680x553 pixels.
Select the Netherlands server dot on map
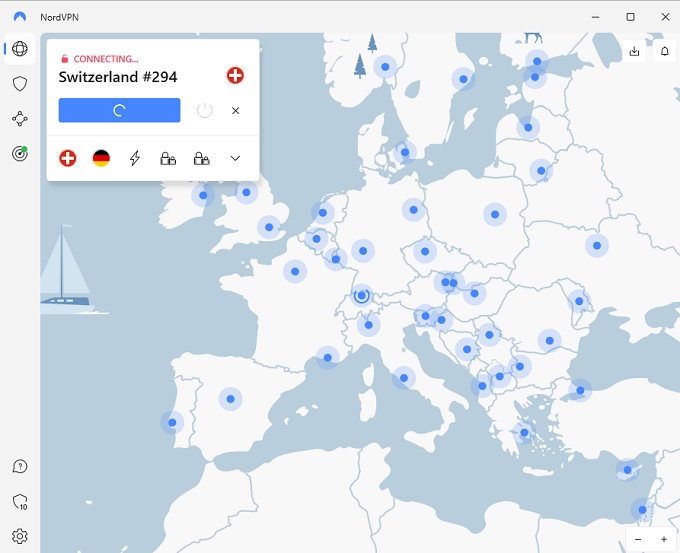pyautogui.click(x=323, y=213)
